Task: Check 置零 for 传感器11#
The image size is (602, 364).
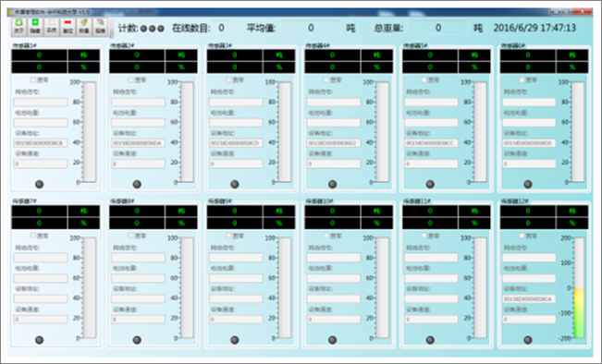Action: pyautogui.click(x=424, y=236)
